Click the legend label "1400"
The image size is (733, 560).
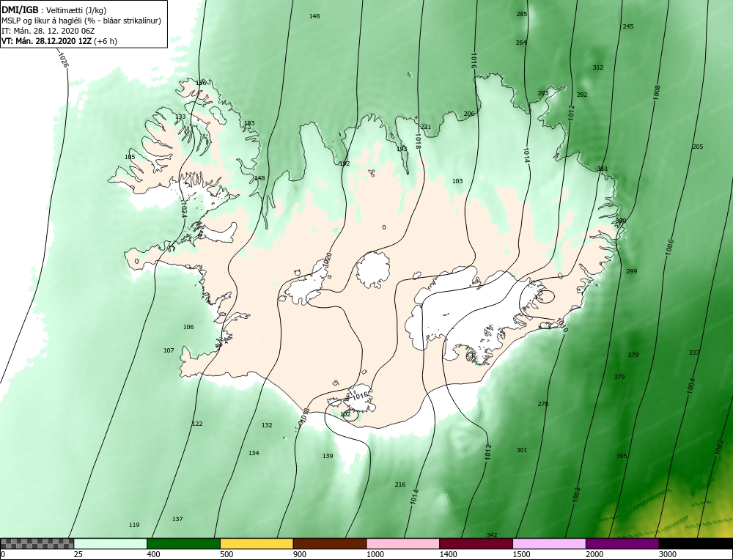point(448,554)
